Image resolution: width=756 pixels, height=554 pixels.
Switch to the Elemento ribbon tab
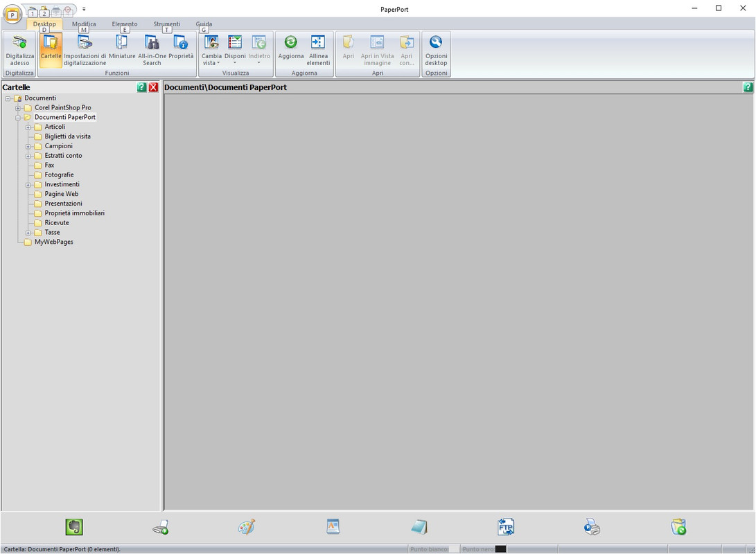click(125, 24)
